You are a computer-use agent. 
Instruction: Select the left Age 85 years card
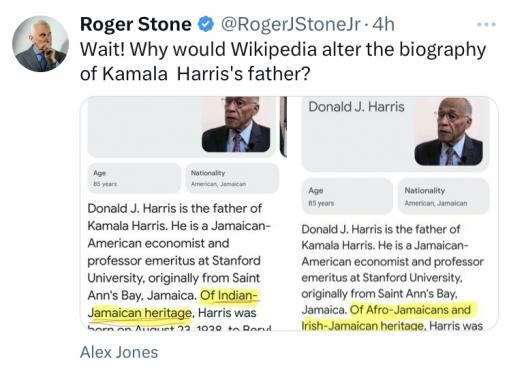pyautogui.click(x=134, y=178)
